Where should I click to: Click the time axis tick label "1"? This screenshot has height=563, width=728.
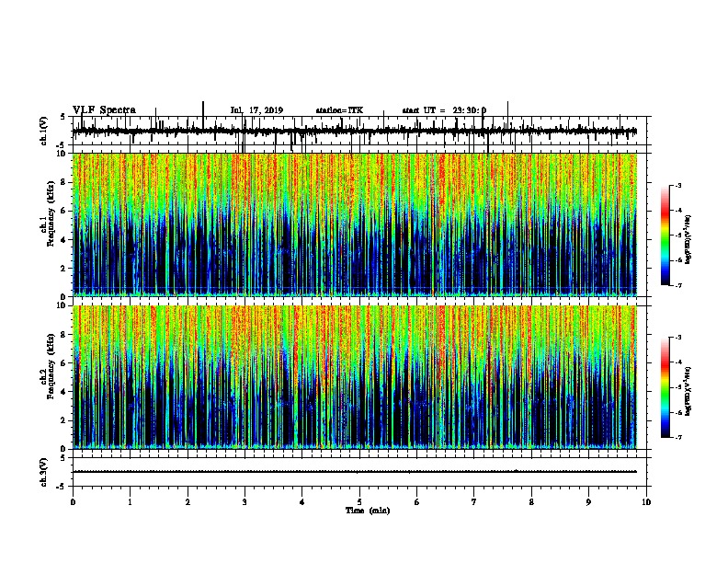coord(130,502)
